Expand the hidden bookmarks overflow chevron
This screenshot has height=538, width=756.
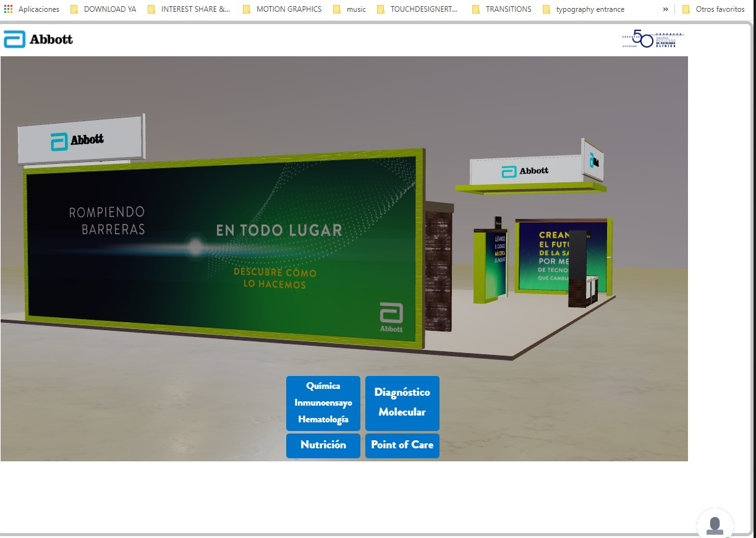(x=665, y=9)
